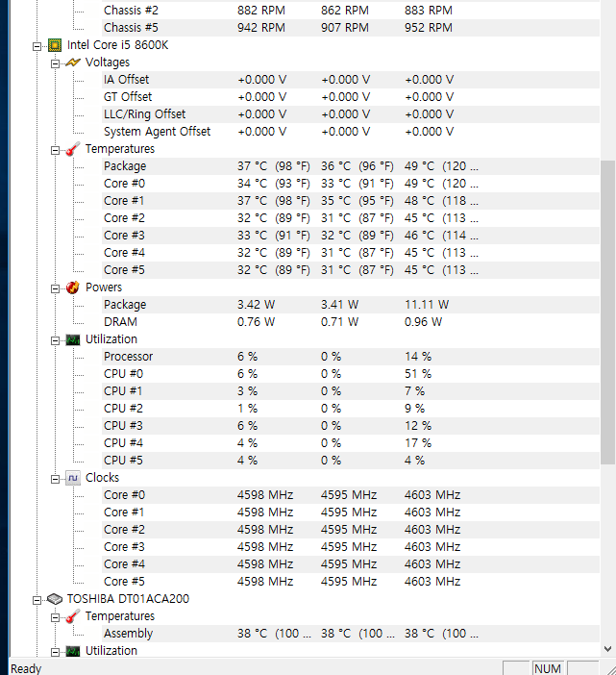The image size is (616, 675).
Task: Collapse the Powers section
Action: 55,287
